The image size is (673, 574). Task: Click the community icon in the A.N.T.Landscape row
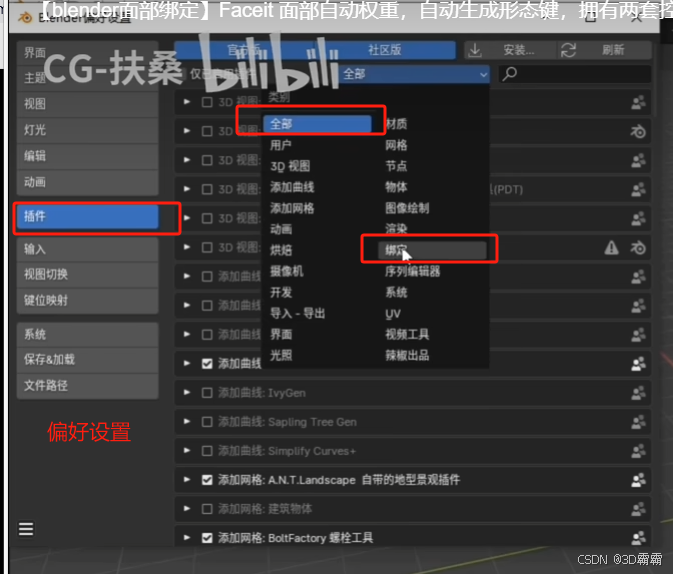[x=638, y=480]
